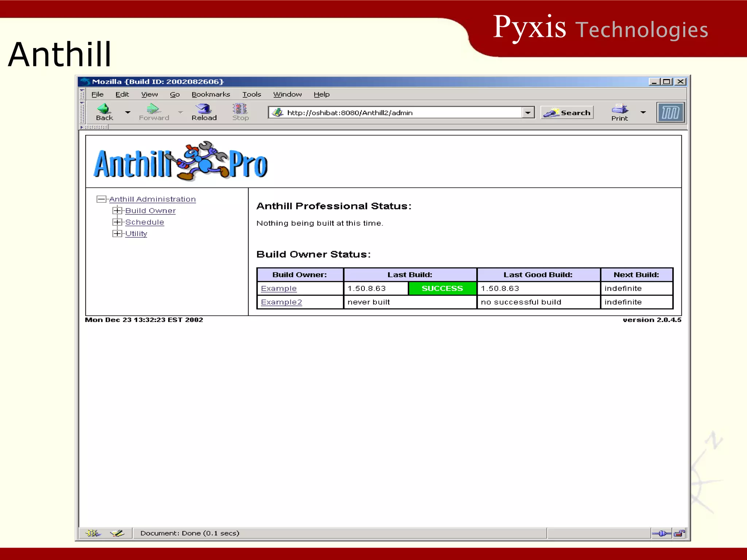Go back with the Back arrow icon

[x=104, y=109]
